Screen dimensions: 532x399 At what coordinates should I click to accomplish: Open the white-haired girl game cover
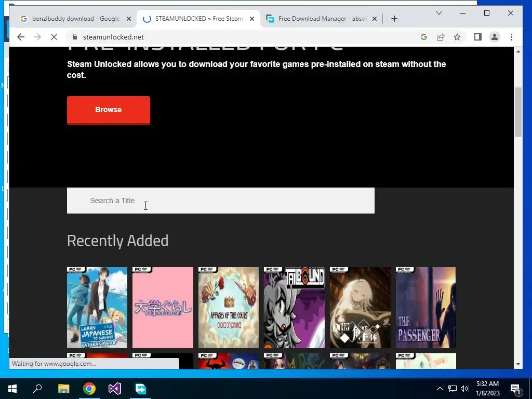(360, 308)
